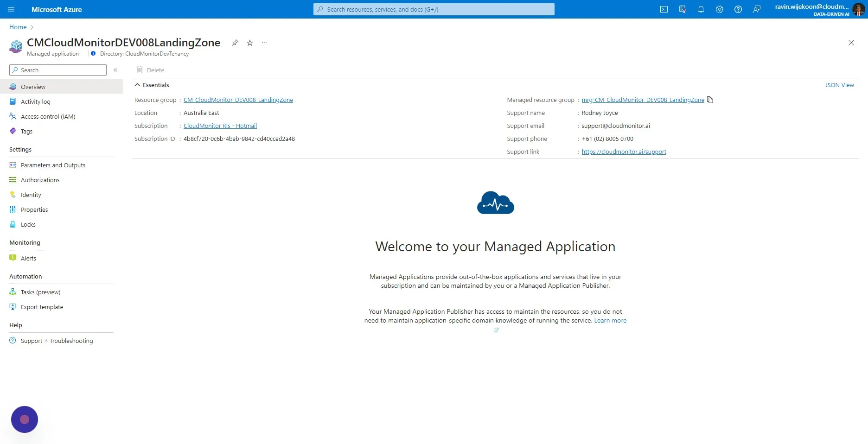This screenshot has height=444, width=868.
Task: Open the cloudmonitor.ai/support link
Action: pos(624,152)
